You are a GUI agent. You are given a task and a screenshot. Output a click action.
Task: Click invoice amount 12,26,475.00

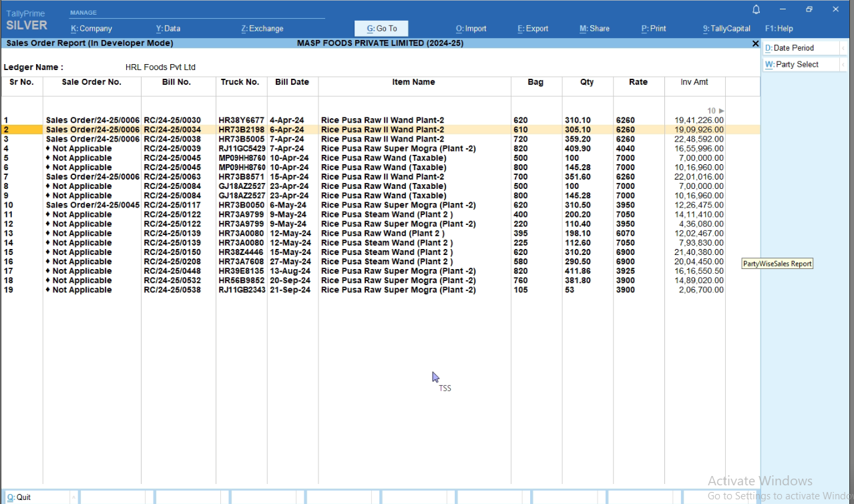point(699,205)
